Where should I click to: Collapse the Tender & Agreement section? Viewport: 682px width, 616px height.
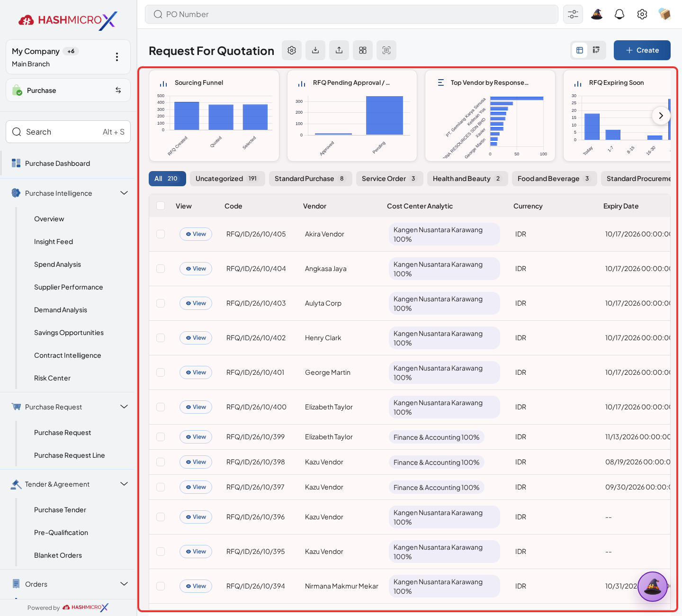124,484
